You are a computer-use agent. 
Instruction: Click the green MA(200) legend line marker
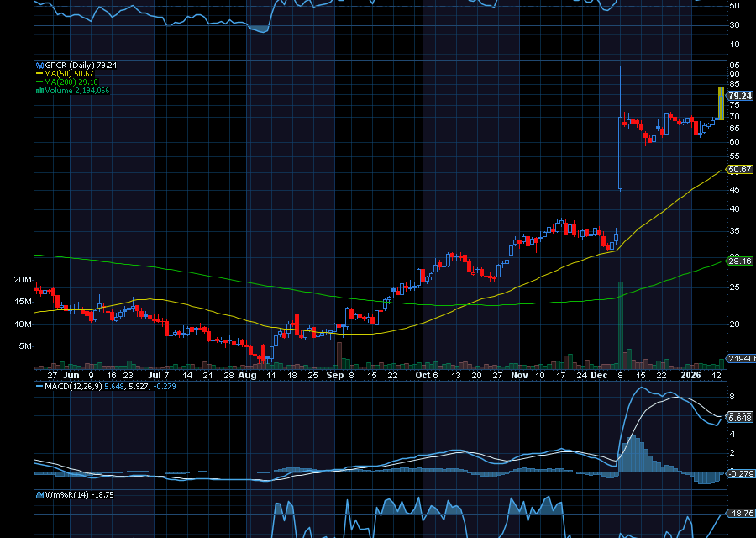click(39, 82)
